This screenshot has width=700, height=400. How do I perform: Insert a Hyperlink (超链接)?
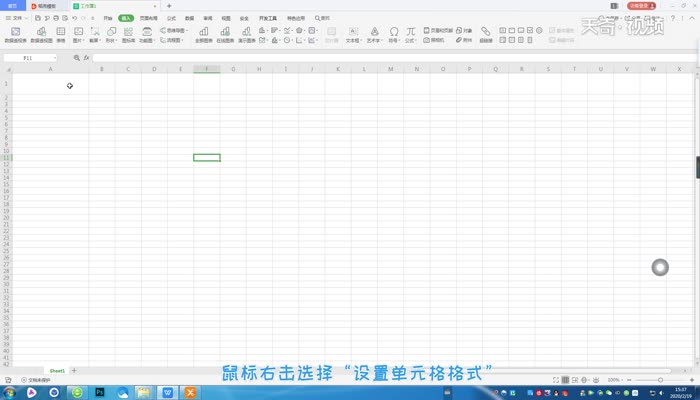[486, 34]
